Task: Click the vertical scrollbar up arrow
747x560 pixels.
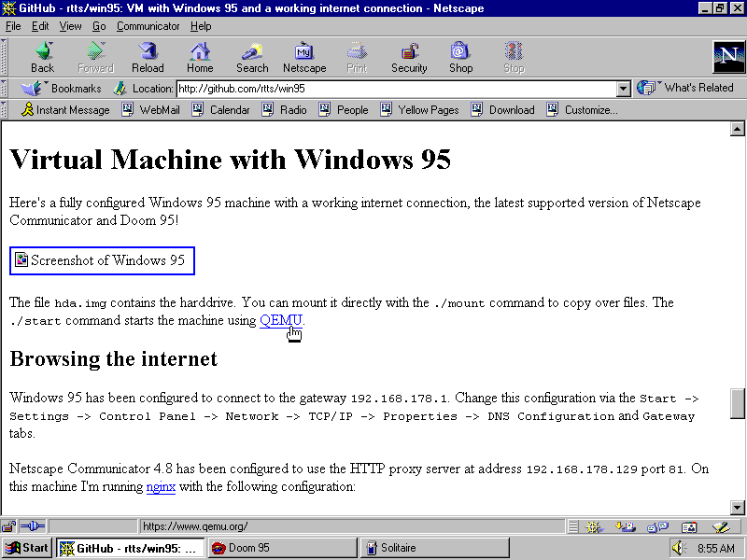Action: (737, 129)
